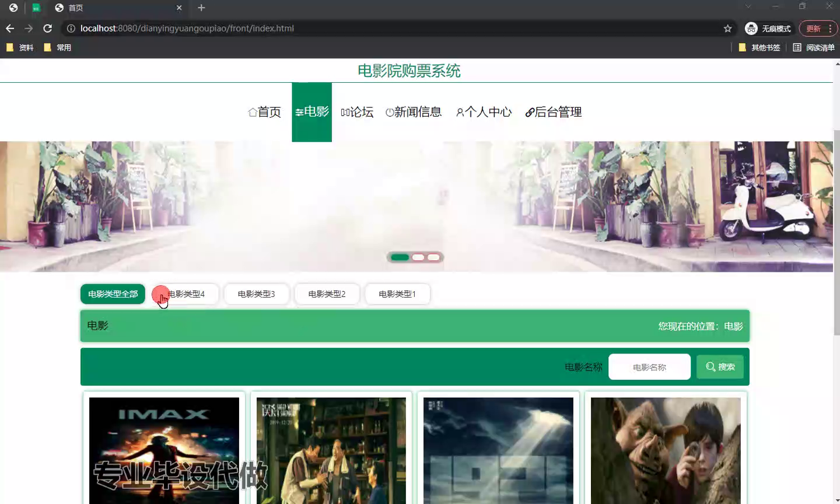Select the third carousel indicator dot

click(x=433, y=257)
